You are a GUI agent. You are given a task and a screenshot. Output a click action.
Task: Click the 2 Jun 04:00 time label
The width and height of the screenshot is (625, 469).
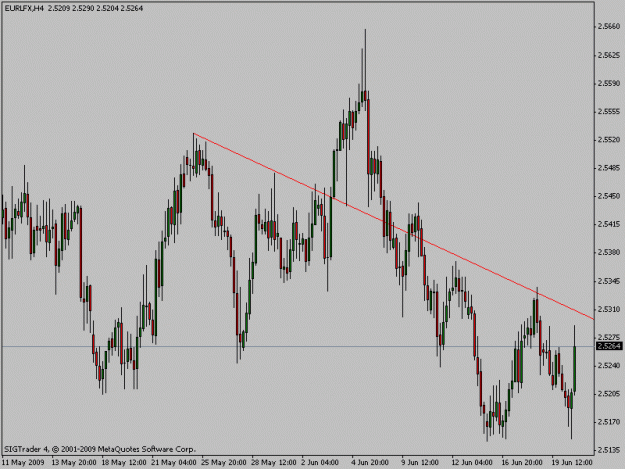(320, 463)
